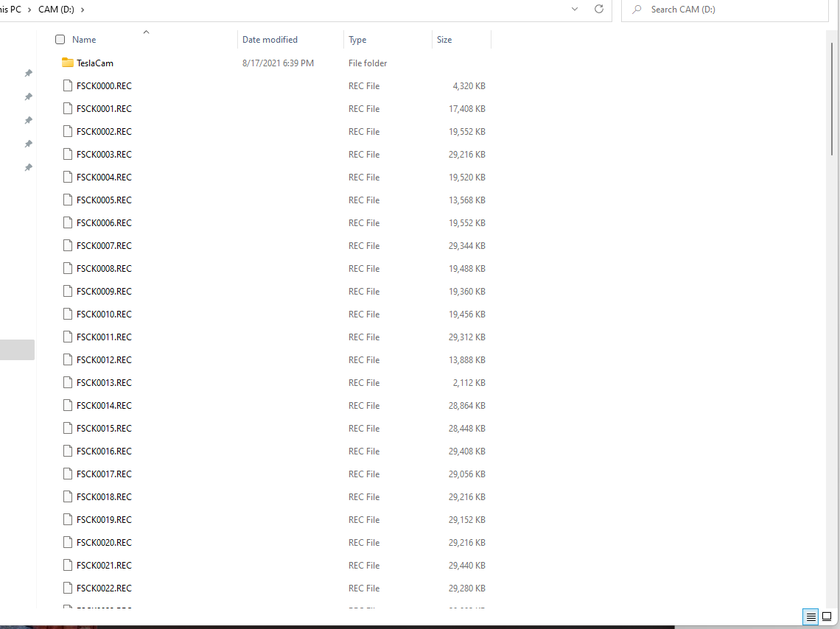Click the 29,440 KB size cell
This screenshot has height=629, width=840.
(x=467, y=566)
